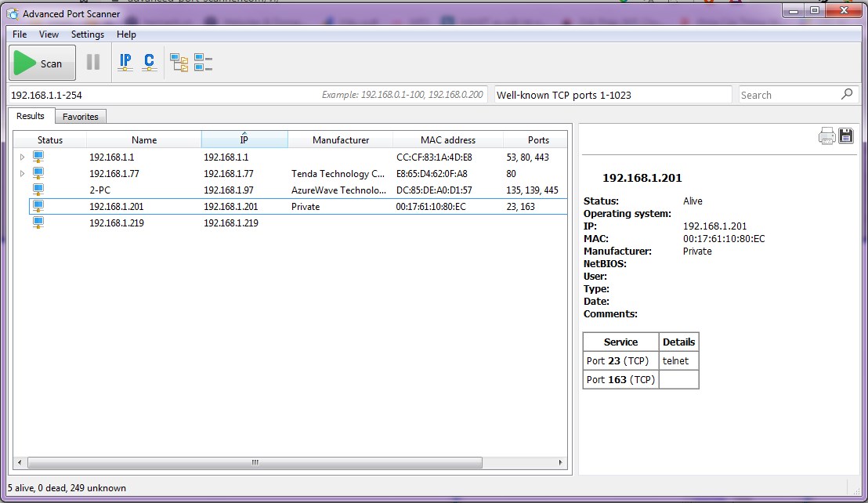868x503 pixels.
Task: Print the device details using printer icon
Action: 826,136
